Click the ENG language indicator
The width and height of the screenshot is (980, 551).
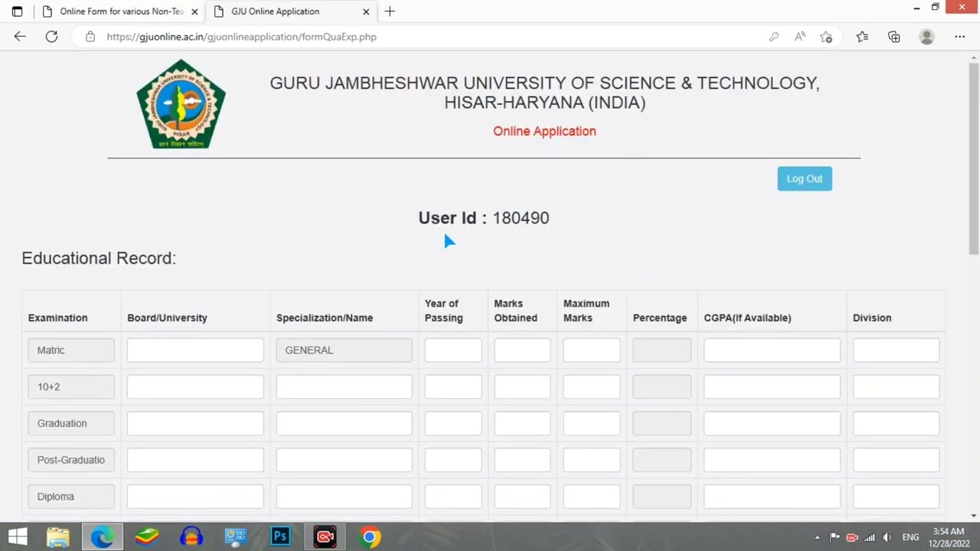pyautogui.click(x=910, y=537)
